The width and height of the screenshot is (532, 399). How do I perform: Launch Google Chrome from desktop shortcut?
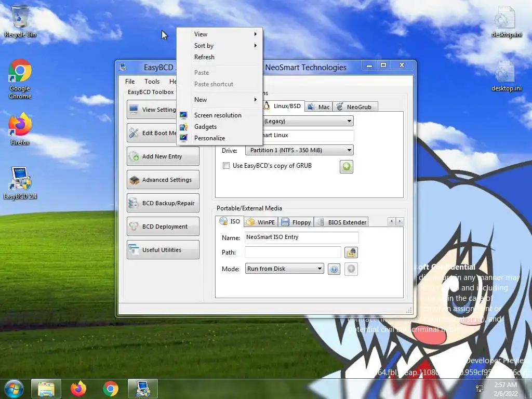20,79
